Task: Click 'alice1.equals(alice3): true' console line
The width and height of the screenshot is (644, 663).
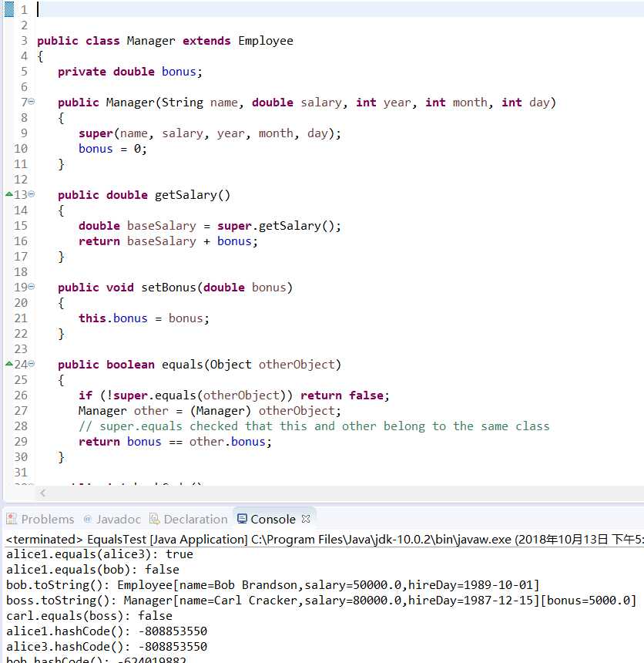Action: 99,554
